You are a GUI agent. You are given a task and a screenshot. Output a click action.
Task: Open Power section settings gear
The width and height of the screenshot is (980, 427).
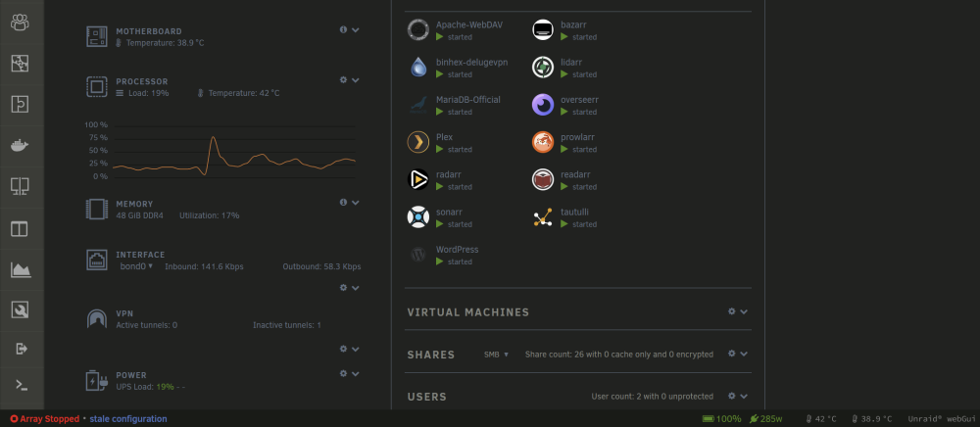click(343, 373)
